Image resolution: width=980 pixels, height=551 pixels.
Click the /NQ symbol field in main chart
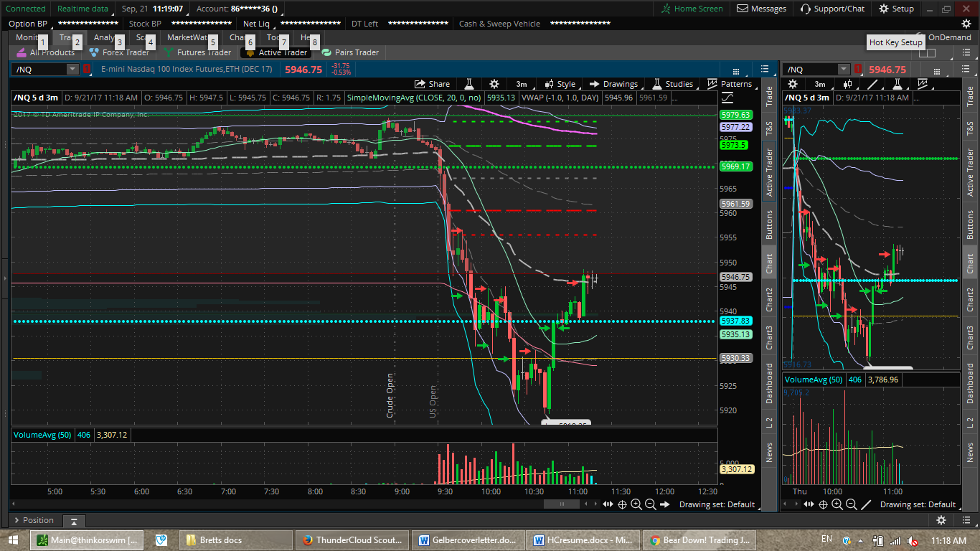pos(39,70)
